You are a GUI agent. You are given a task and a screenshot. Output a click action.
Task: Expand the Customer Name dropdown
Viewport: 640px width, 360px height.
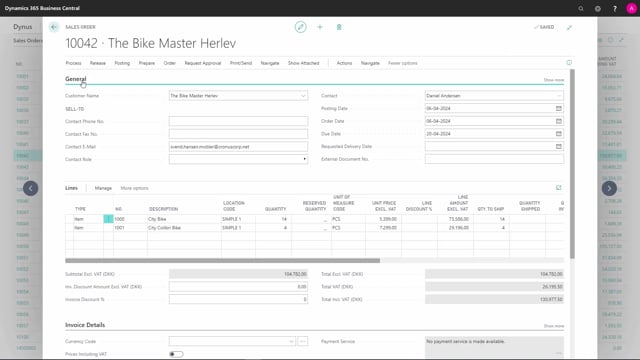pyautogui.click(x=303, y=96)
